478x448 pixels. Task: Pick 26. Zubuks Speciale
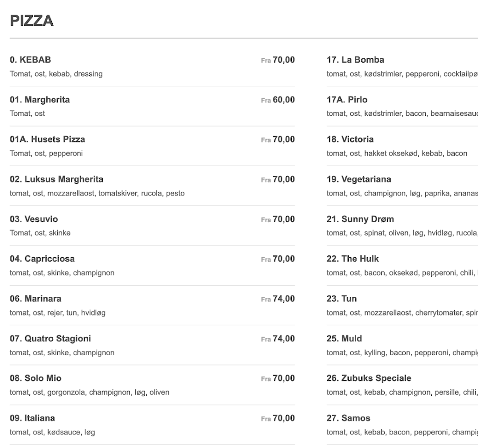point(369,378)
